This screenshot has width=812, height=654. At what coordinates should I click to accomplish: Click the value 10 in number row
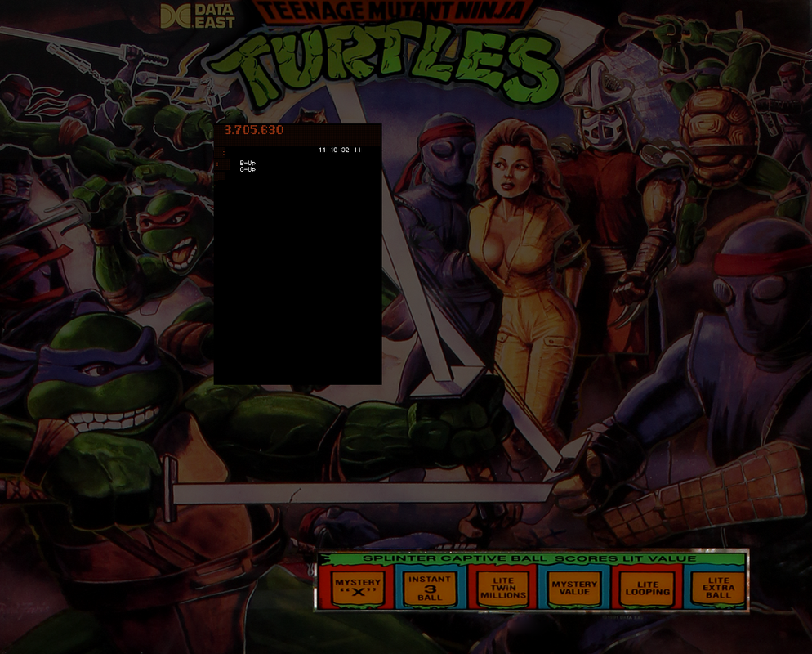coord(333,150)
